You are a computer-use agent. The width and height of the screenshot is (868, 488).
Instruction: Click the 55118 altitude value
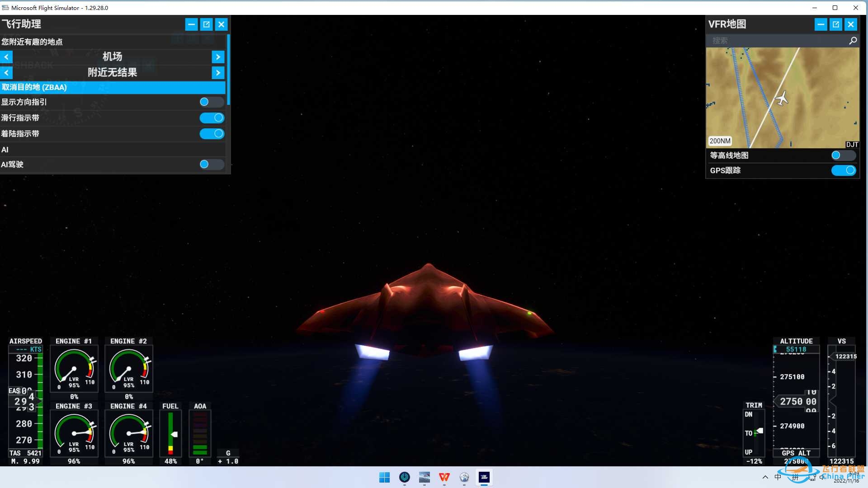pyautogui.click(x=796, y=349)
